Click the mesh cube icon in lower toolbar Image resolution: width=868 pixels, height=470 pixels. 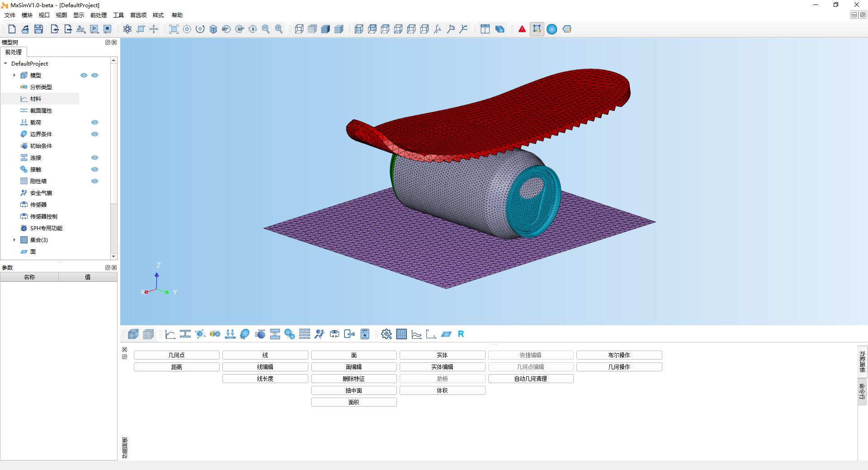(148, 334)
